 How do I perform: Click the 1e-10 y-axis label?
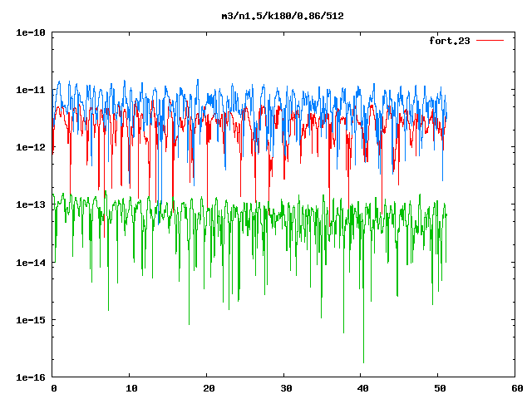pos(31,32)
